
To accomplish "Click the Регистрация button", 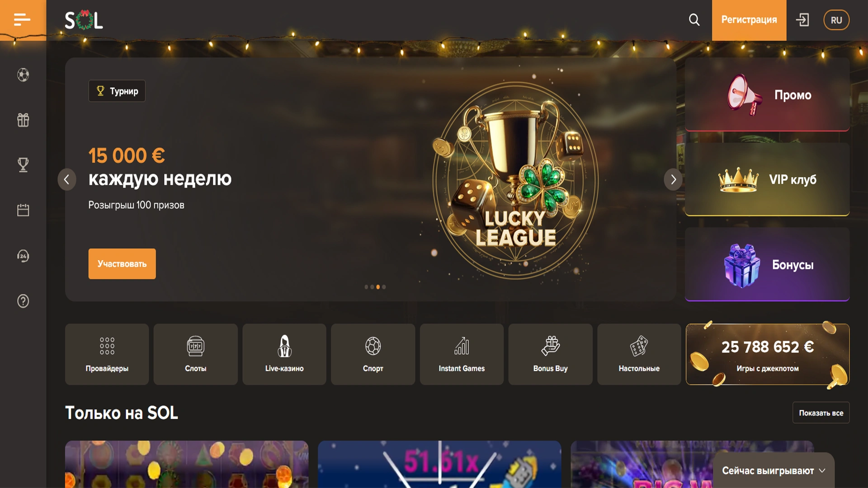I will click(749, 20).
